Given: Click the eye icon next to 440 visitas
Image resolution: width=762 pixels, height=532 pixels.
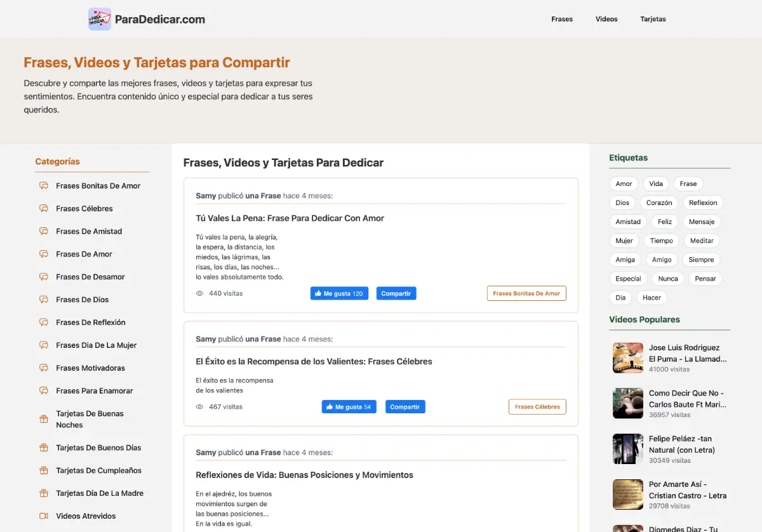Looking at the screenshot, I should click(199, 294).
